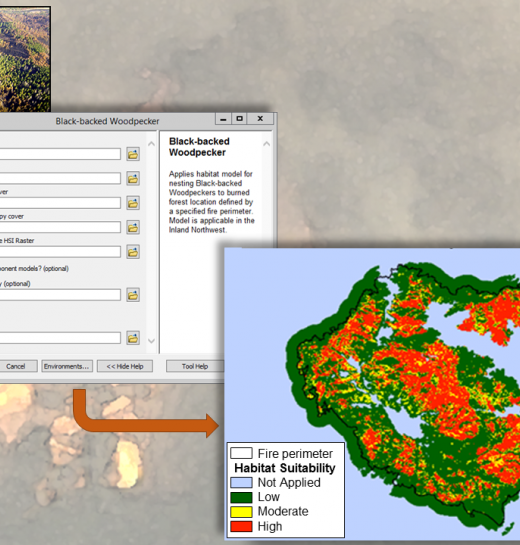
Task: Open browse folder icon beside 'py cover' field
Action: tap(133, 227)
